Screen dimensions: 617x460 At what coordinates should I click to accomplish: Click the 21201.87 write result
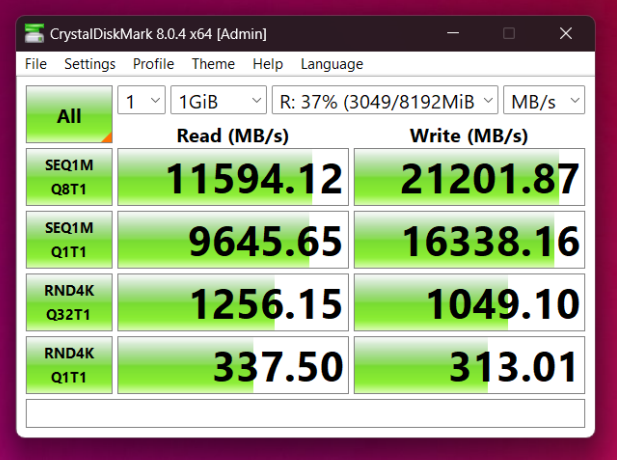point(469,177)
